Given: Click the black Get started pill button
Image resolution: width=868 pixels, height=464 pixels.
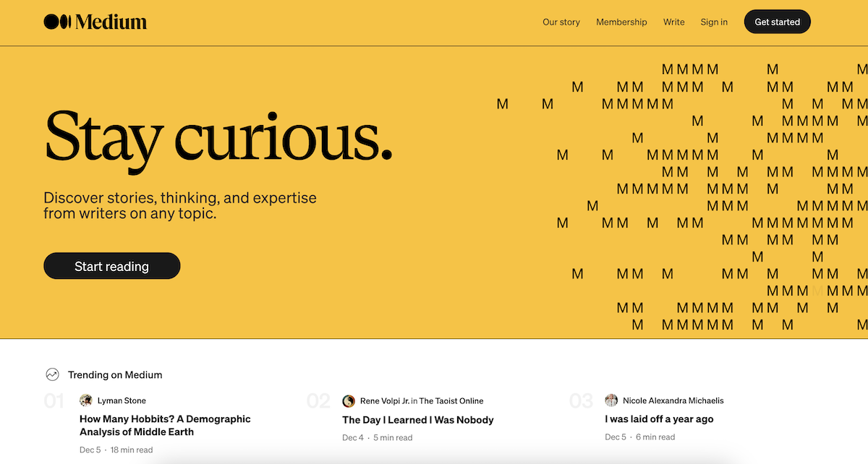Looking at the screenshot, I should click(777, 22).
